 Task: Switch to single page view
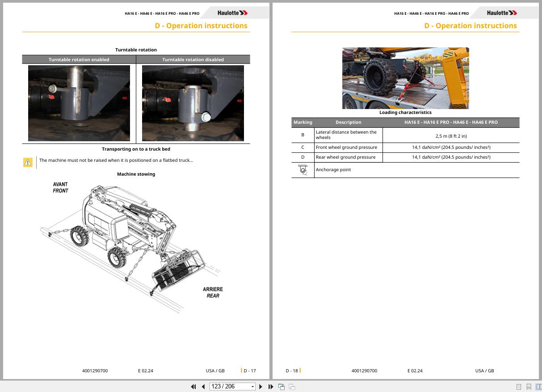(519, 387)
